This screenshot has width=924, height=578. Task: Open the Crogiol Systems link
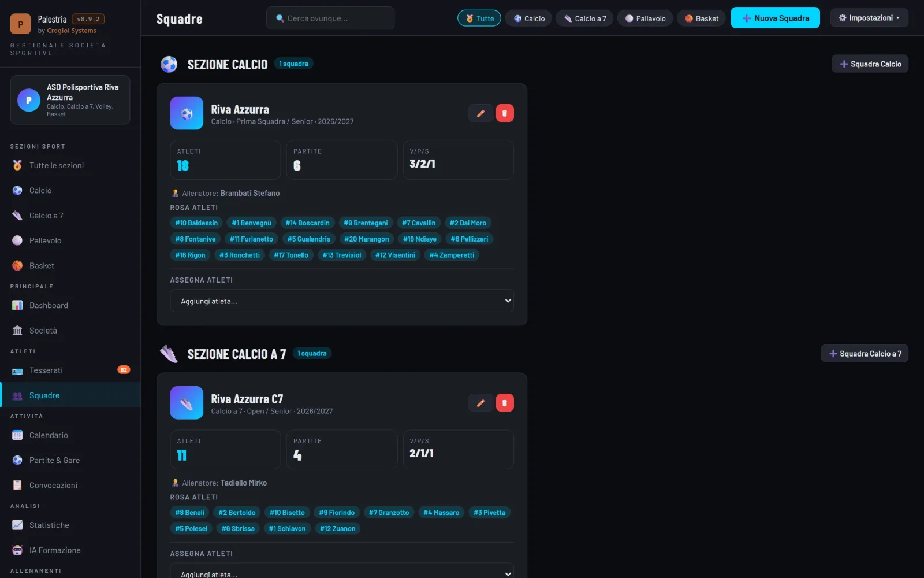point(72,31)
